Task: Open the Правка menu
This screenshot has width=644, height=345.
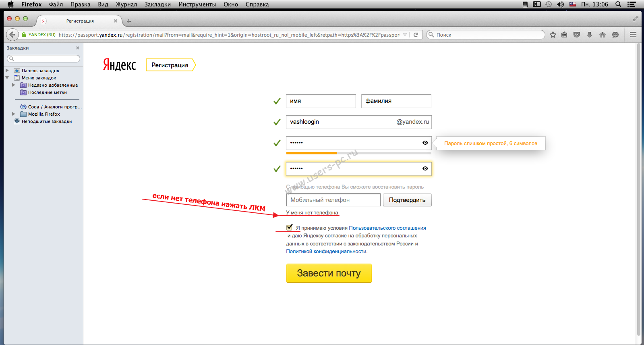Action: tap(80, 4)
